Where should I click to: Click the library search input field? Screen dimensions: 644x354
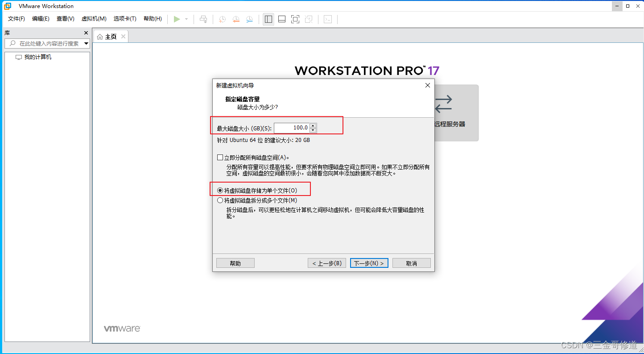pos(47,43)
